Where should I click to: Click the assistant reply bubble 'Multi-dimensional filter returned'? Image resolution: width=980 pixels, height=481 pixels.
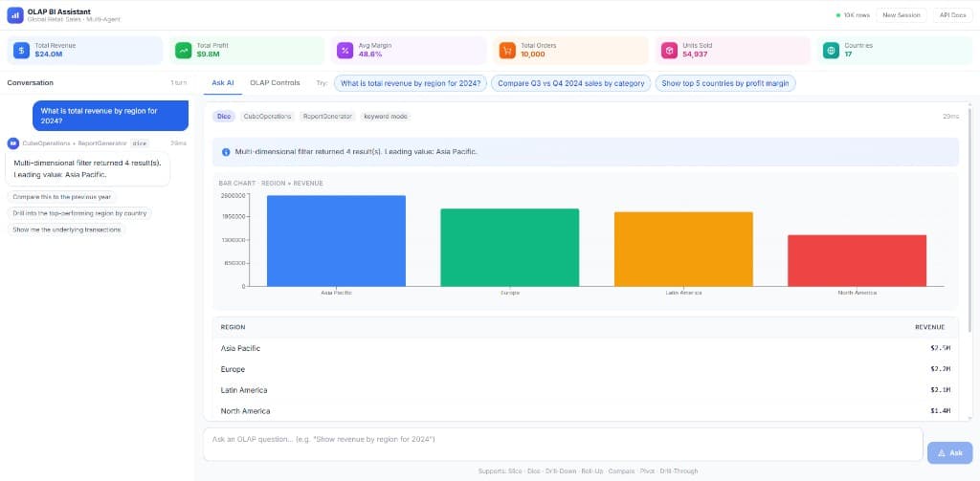[87, 169]
